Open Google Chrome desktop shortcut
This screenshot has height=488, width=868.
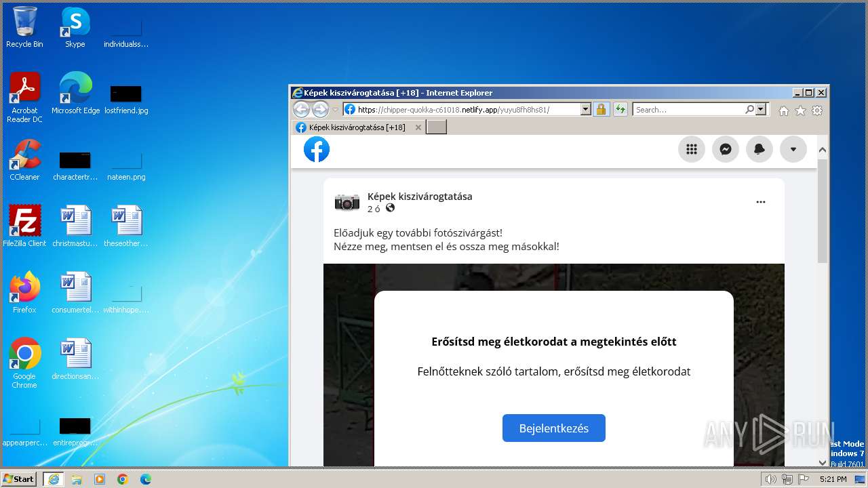(x=24, y=363)
